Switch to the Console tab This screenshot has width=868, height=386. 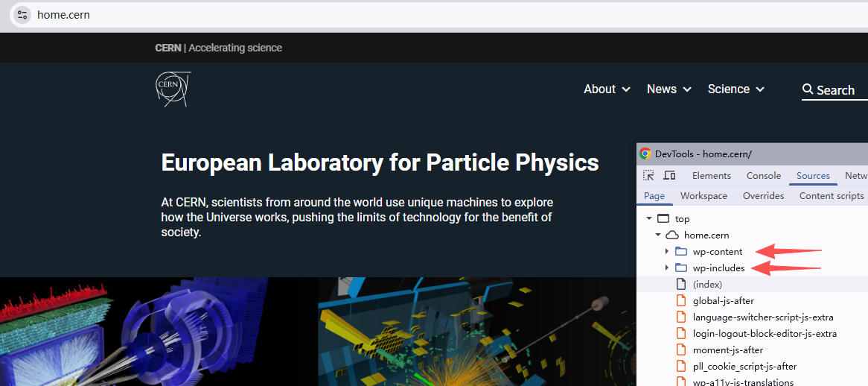pos(763,176)
